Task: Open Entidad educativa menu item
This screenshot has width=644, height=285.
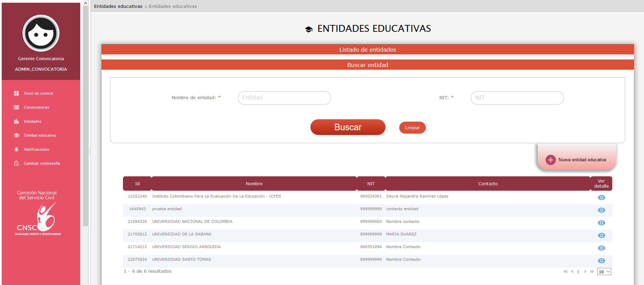Action: (40, 135)
